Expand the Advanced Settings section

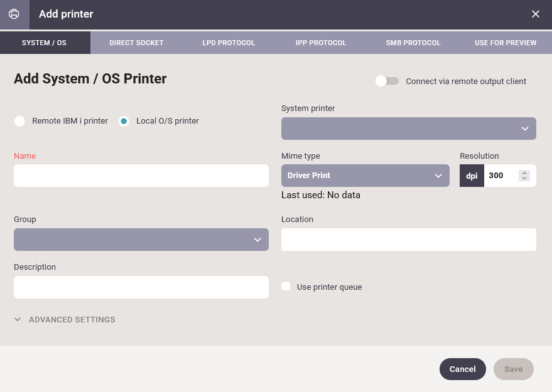[65, 320]
